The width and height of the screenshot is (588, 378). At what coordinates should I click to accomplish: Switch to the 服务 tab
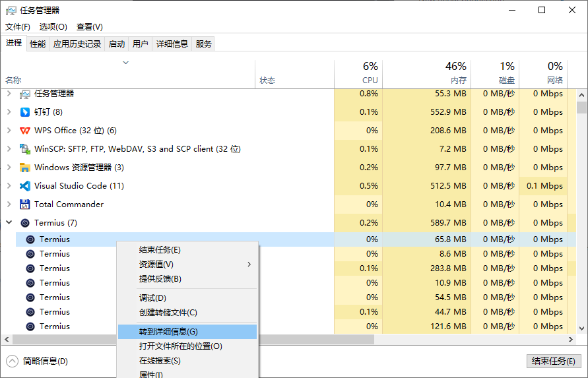tap(204, 44)
